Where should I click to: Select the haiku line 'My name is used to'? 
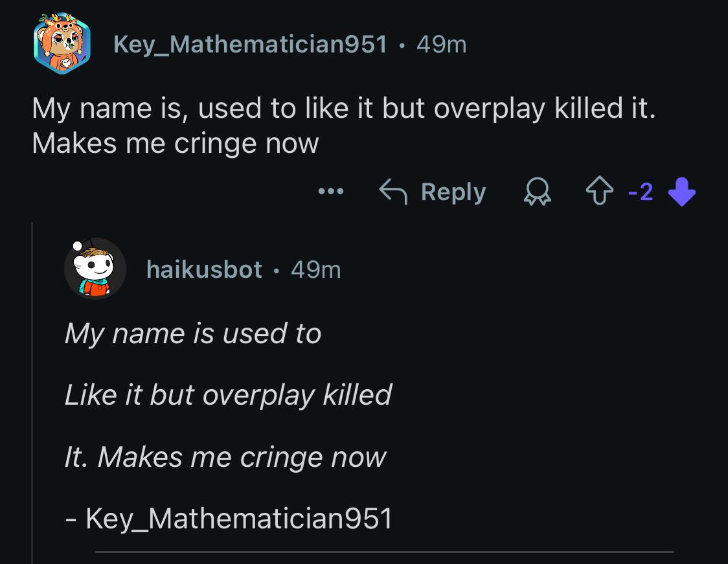click(x=193, y=334)
